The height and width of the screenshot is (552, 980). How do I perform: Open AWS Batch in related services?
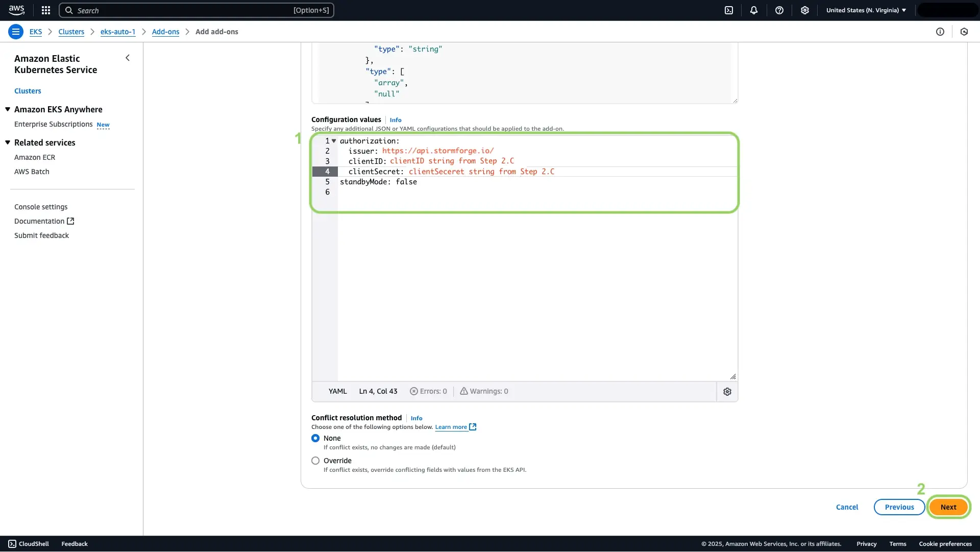(32, 172)
